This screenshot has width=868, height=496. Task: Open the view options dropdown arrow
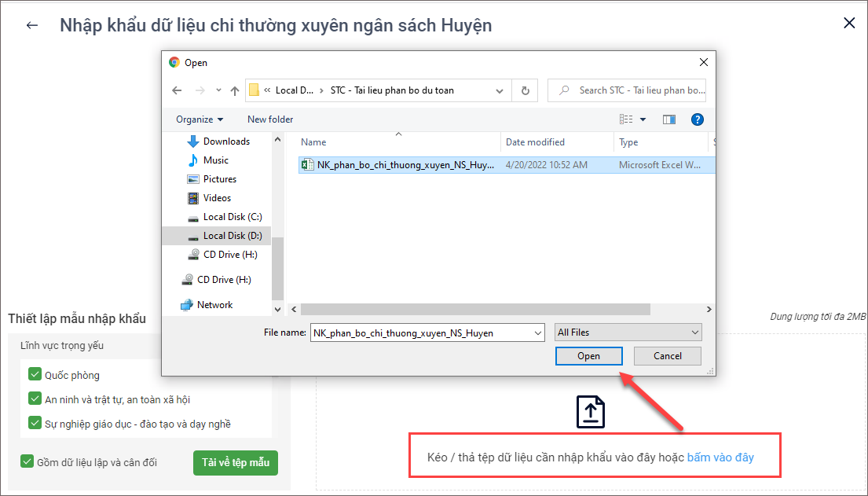tap(643, 119)
